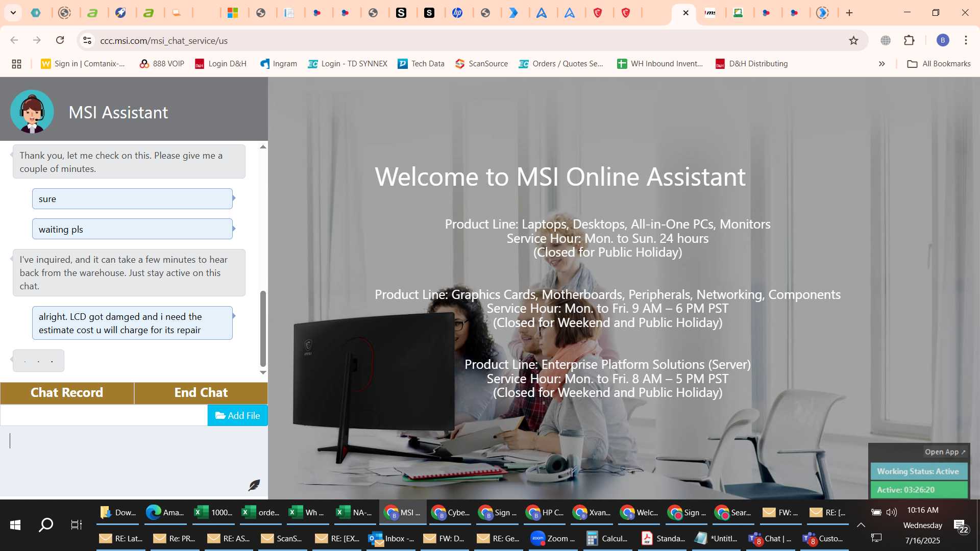Open Chrome profile B avatar
The height and width of the screenshot is (551, 980).
point(943,40)
